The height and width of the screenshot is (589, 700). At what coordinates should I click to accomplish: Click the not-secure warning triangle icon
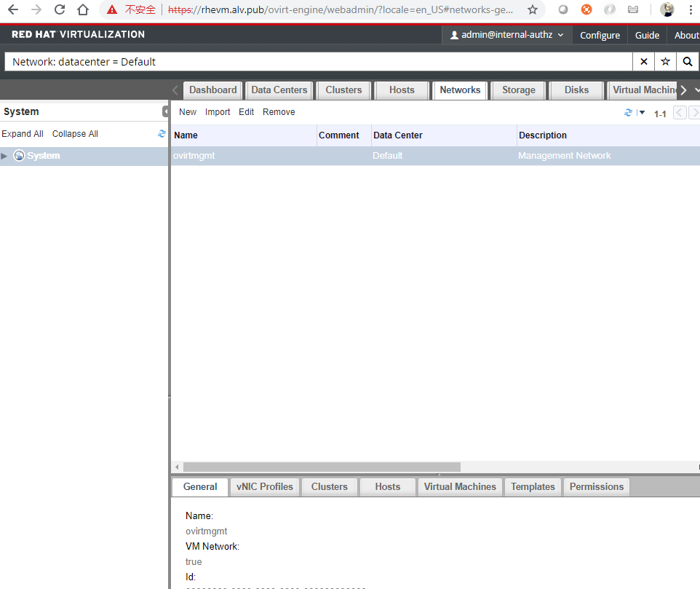(111, 9)
